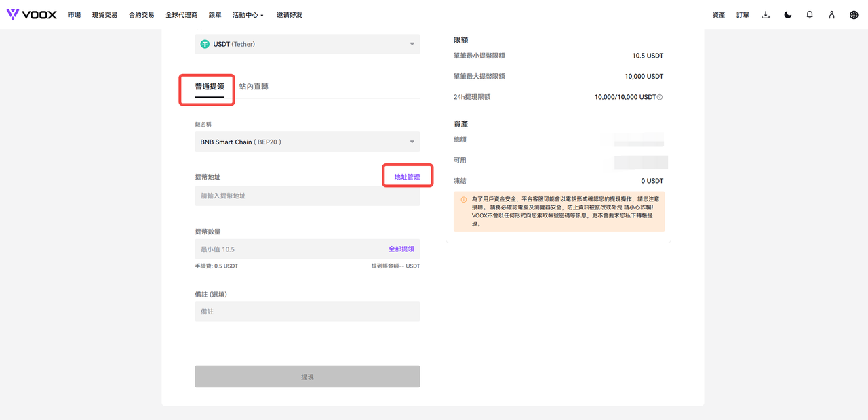Toggle dark mode moon icon

click(788, 14)
